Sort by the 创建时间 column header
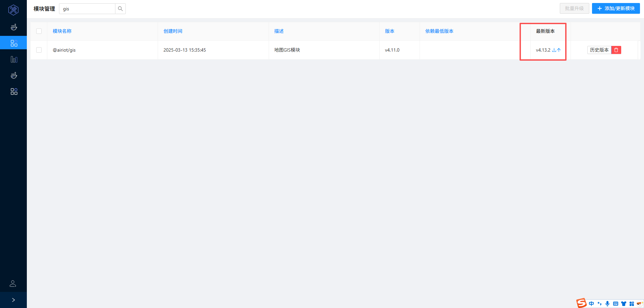This screenshot has width=644, height=308. [x=173, y=31]
